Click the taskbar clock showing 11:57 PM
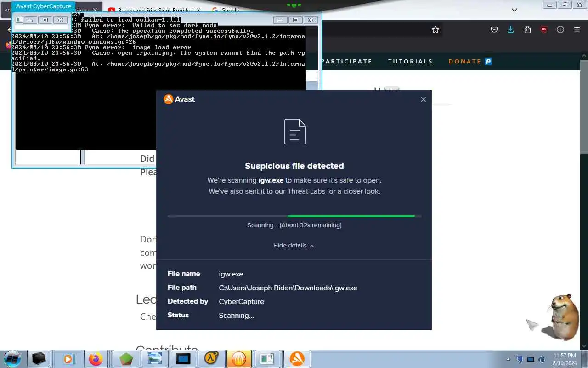 coord(565,359)
